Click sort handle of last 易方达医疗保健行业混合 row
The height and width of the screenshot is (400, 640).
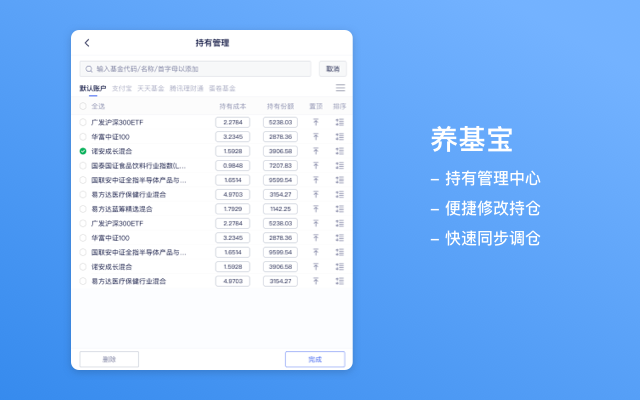[340, 281]
